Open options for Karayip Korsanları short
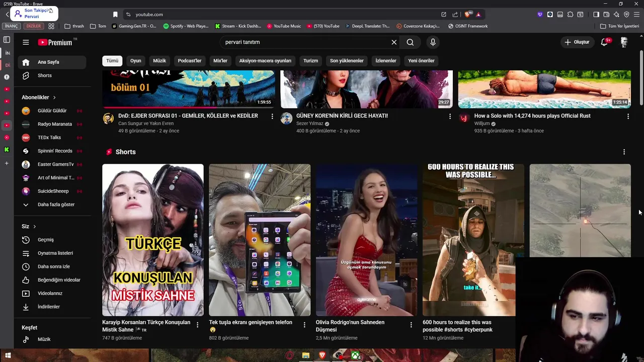 (x=197, y=325)
